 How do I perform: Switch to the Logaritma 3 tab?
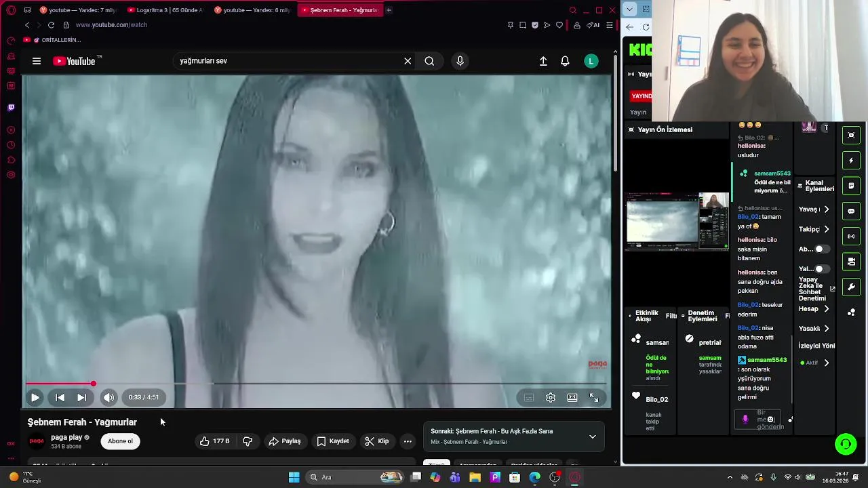click(165, 10)
